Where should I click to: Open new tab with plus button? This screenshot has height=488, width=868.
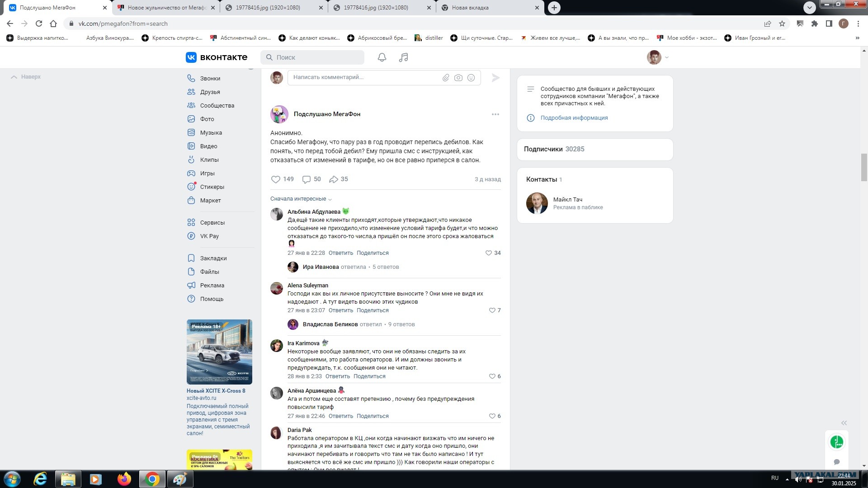[554, 8]
